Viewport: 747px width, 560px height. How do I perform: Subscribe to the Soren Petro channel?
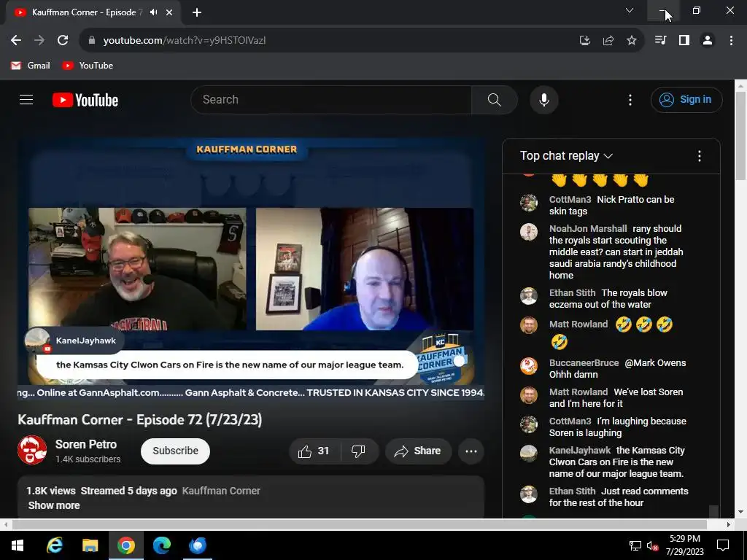(x=175, y=451)
